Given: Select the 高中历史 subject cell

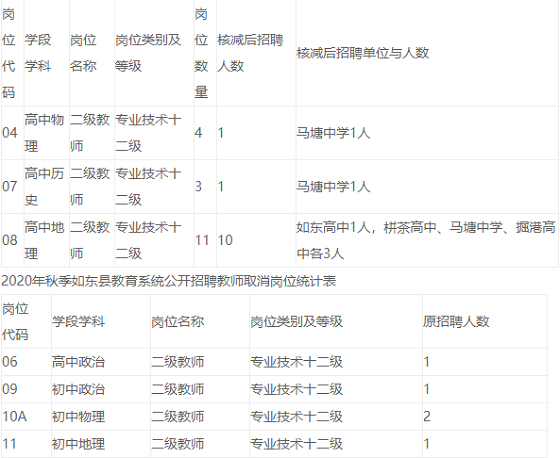Looking at the screenshot, I should coord(46,186).
